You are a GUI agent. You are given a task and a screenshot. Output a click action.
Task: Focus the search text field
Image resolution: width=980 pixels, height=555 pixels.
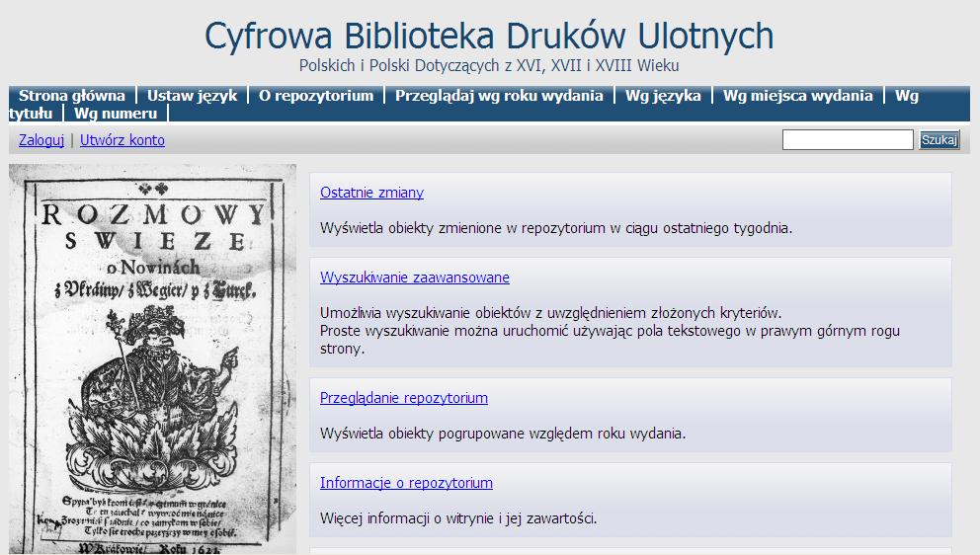[x=848, y=140]
